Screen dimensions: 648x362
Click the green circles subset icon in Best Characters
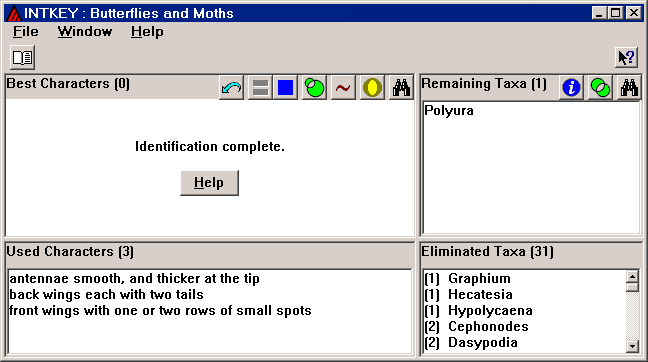pyautogui.click(x=314, y=88)
